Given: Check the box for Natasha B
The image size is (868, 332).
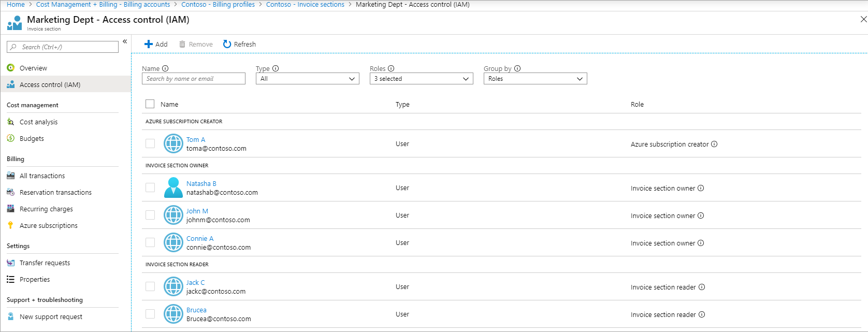Looking at the screenshot, I should pyautogui.click(x=150, y=187).
